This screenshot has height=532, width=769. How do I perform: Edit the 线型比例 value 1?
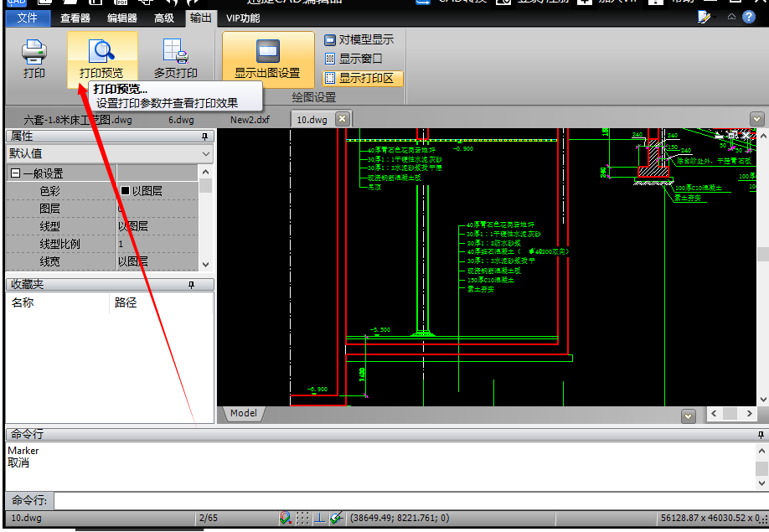(157, 244)
